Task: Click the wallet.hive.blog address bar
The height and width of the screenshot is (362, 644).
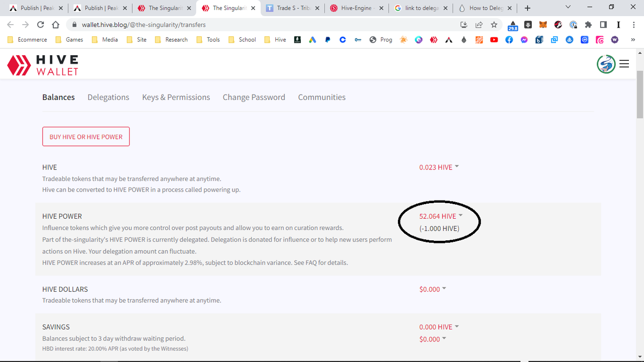Action: [x=262, y=25]
